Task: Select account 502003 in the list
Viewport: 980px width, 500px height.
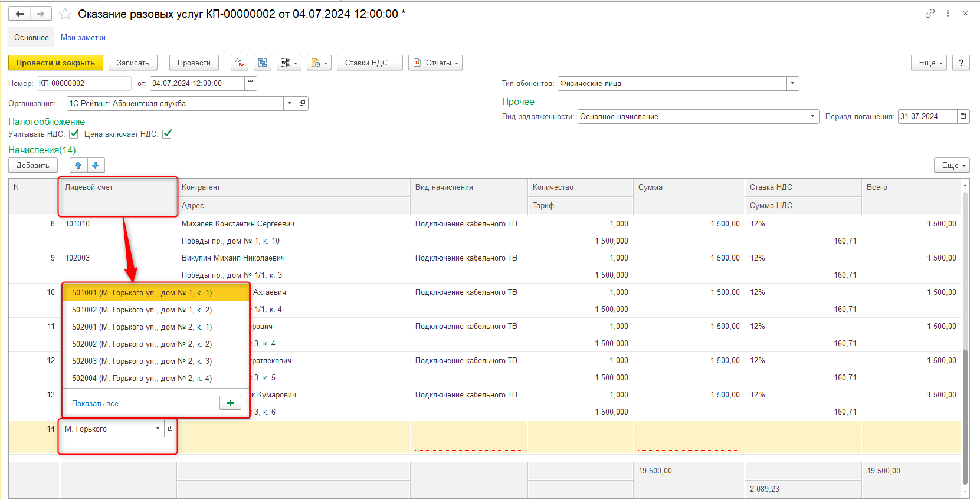Action: point(156,361)
